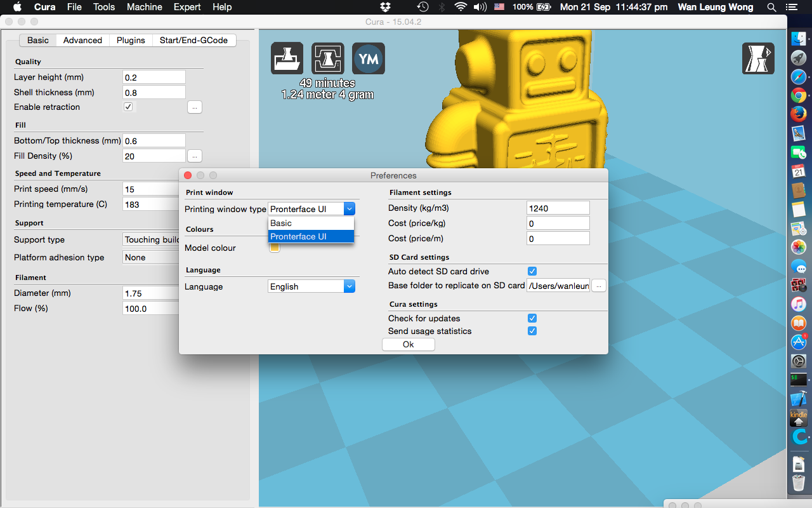Open the View mode icon at top right
This screenshot has height=508, width=812.
[759, 58]
